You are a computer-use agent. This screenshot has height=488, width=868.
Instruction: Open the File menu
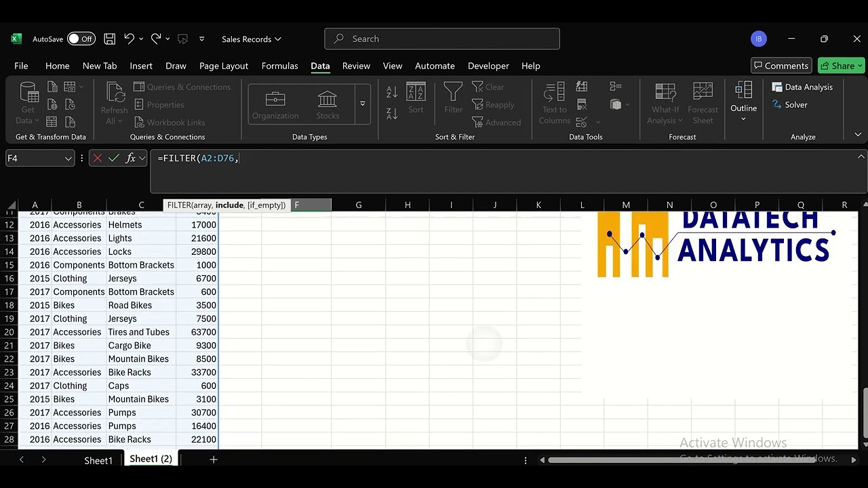click(21, 66)
